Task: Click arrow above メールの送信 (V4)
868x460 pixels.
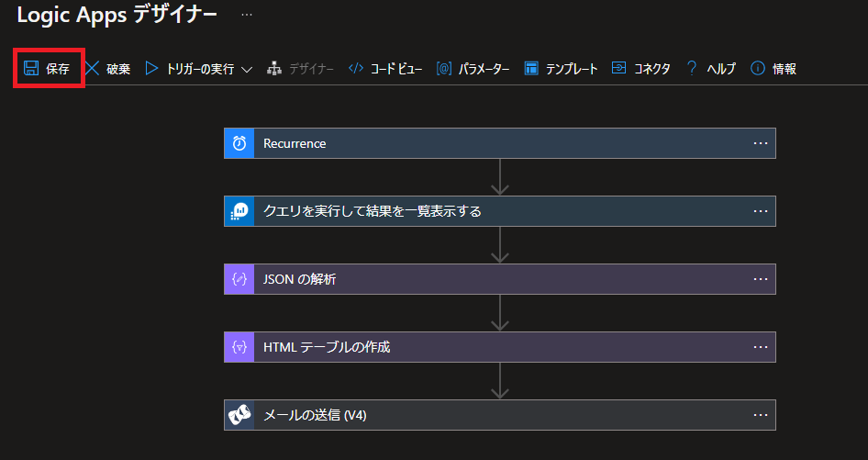Action: point(500,381)
